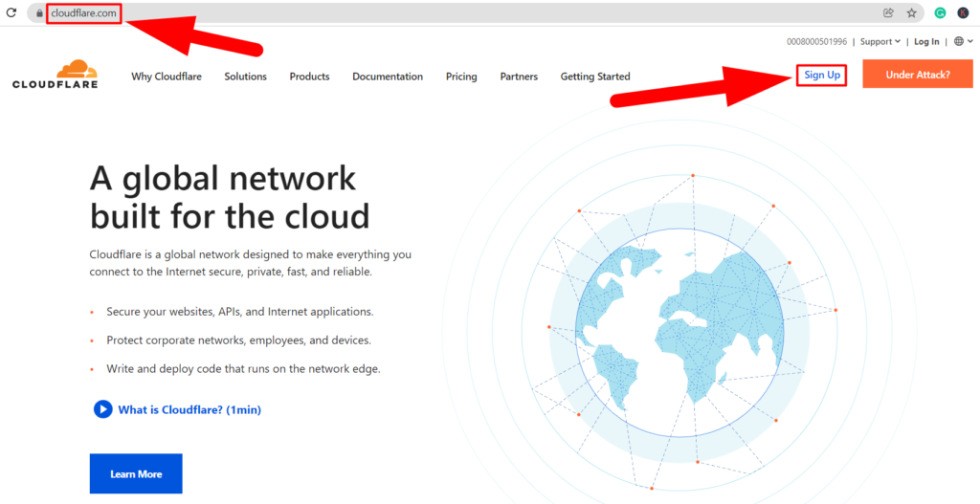
Task: Click the blue Learn More button
Action: (136, 474)
